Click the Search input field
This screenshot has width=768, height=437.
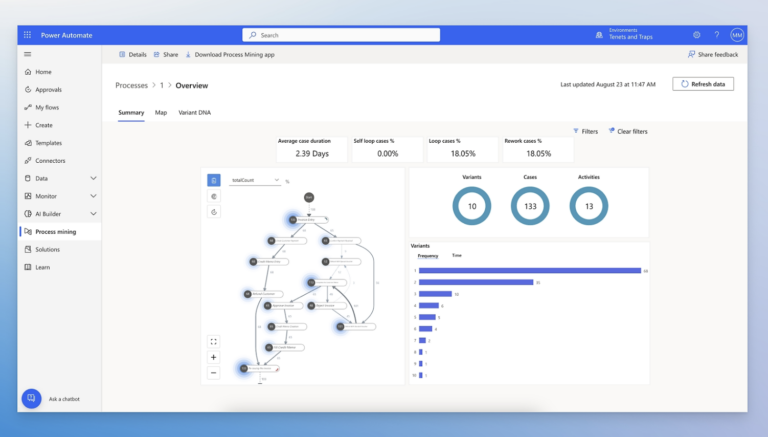point(341,35)
